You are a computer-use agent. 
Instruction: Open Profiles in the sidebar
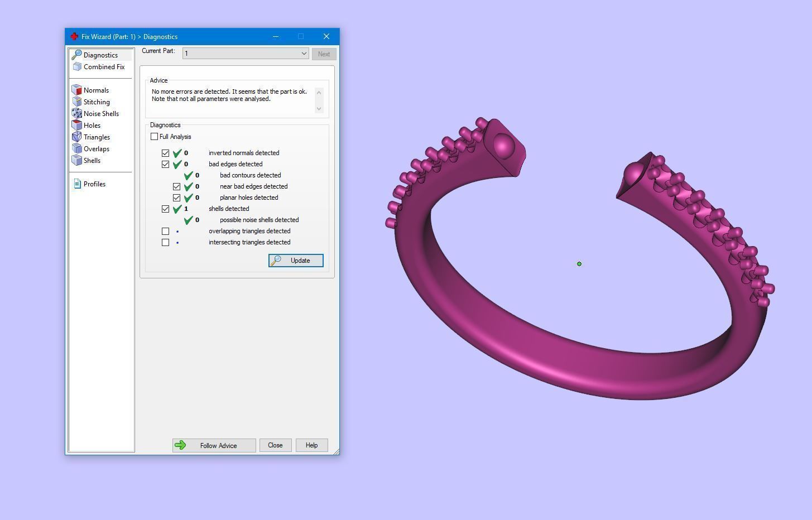[x=94, y=184]
